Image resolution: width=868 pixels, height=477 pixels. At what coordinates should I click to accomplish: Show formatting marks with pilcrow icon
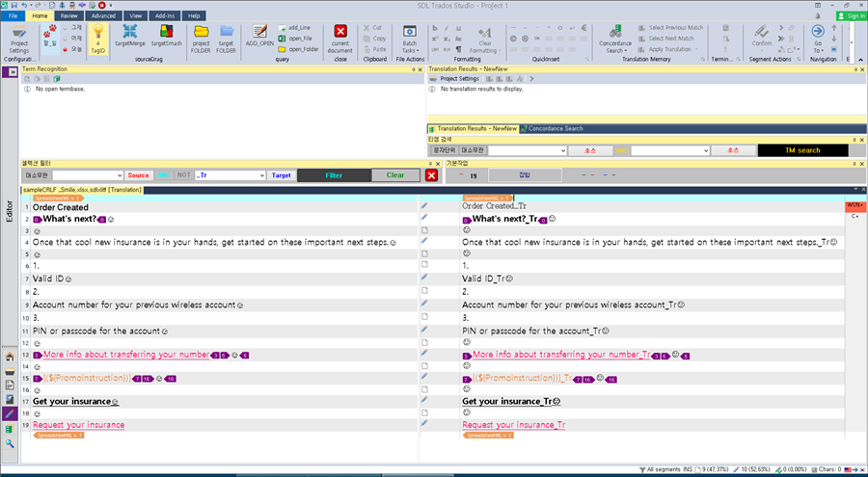[458, 49]
